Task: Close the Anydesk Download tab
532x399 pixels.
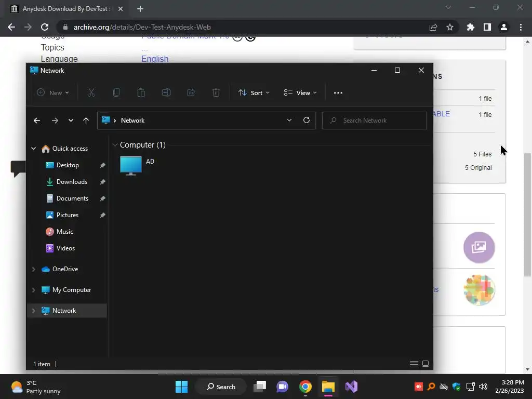Action: 121,9
